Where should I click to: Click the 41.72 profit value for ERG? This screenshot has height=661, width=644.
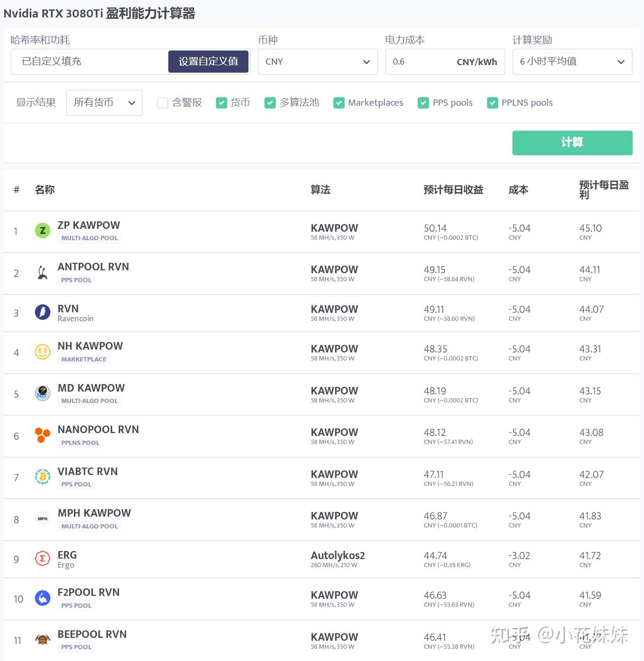coord(590,556)
